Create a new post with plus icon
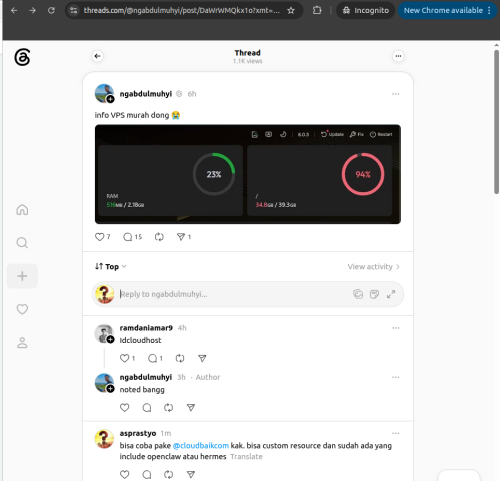This screenshot has height=481, width=500. (x=22, y=276)
